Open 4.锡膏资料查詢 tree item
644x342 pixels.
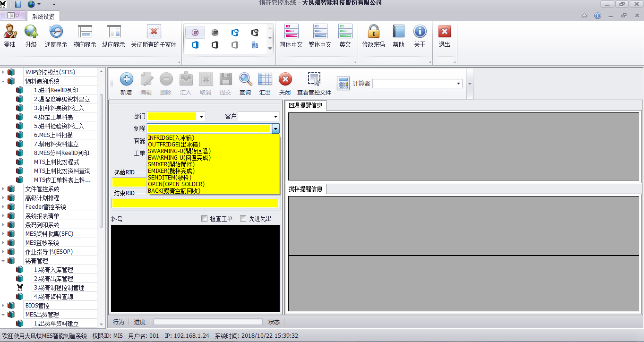tap(53, 297)
